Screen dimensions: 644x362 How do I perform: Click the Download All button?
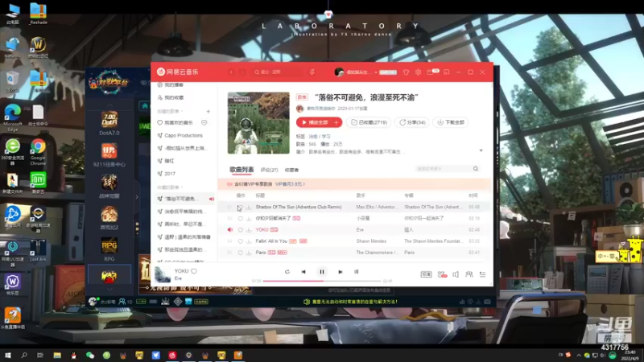coord(451,122)
